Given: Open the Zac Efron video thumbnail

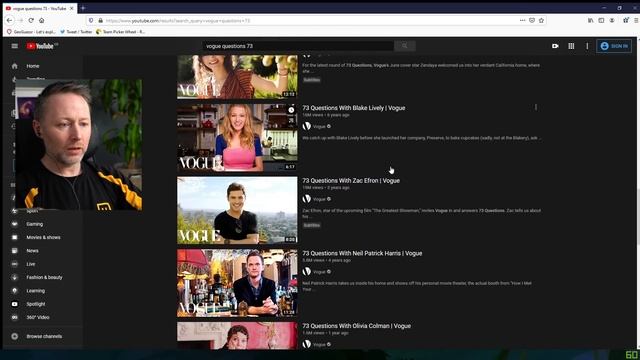Looking at the screenshot, I should [x=237, y=210].
